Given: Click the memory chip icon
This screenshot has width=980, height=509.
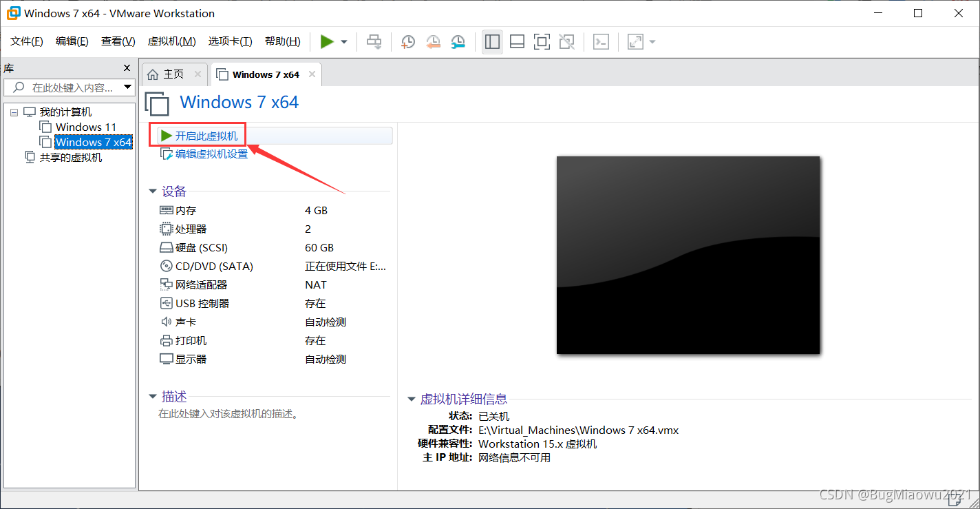Looking at the screenshot, I should pyautogui.click(x=166, y=210).
